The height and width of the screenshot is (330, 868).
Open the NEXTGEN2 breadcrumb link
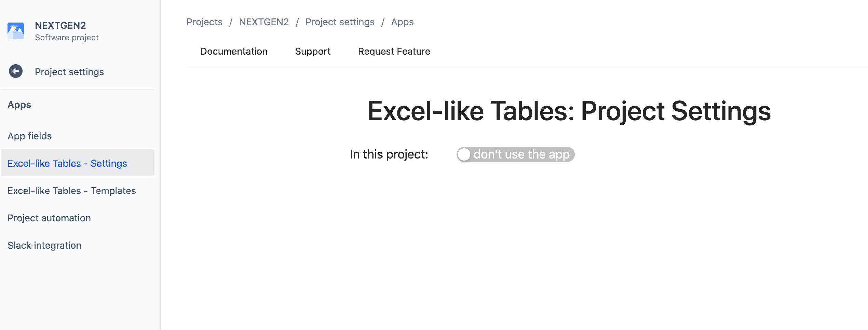264,22
